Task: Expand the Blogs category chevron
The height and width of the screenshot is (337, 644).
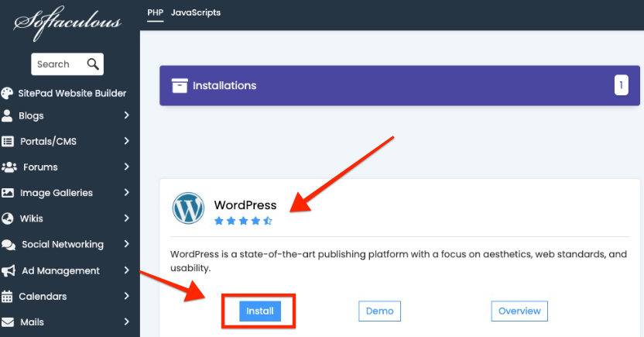Action: [x=126, y=115]
